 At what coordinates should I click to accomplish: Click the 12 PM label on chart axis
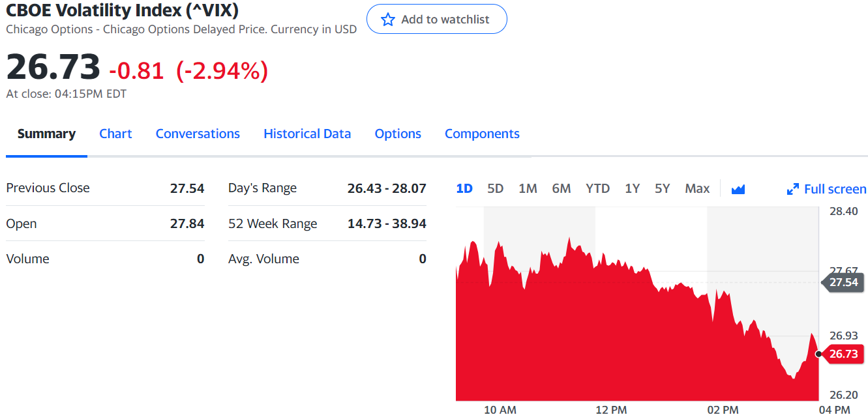tap(611, 410)
